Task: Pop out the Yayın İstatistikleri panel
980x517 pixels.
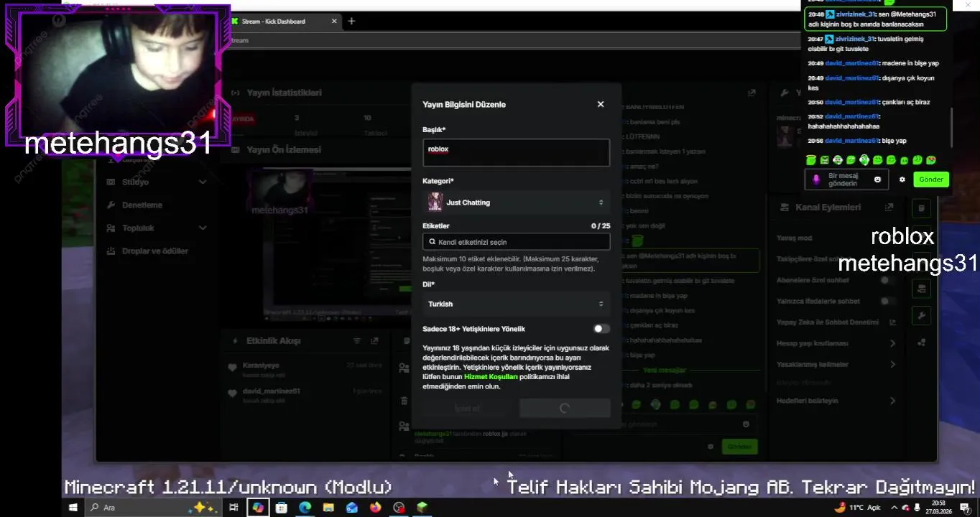Action: [752, 93]
